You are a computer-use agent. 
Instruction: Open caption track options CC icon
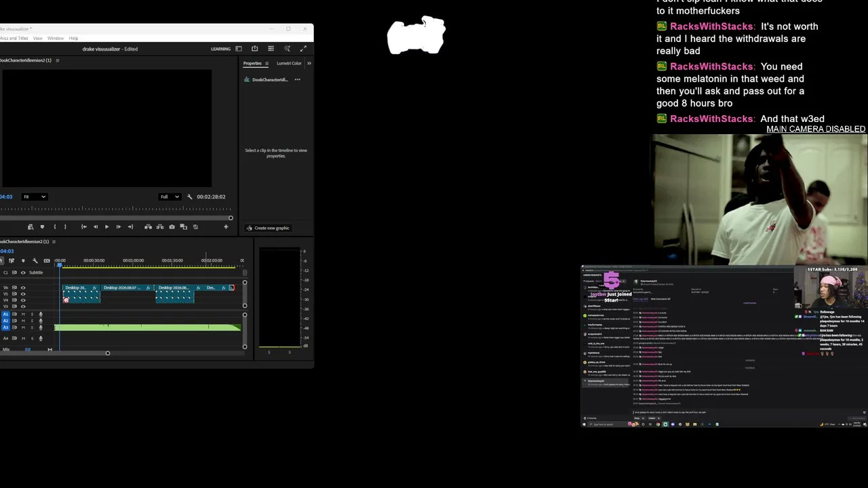click(x=47, y=260)
